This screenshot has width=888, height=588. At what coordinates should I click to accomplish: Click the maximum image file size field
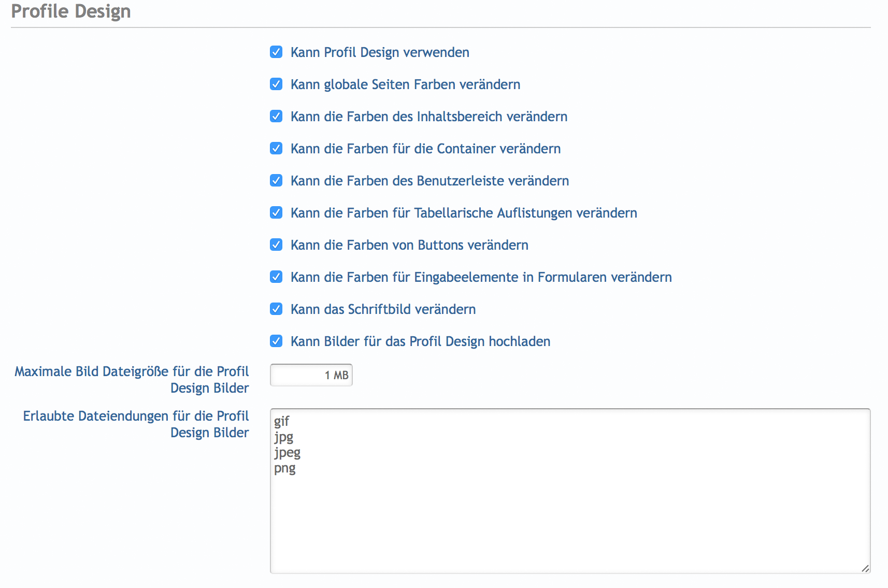(x=311, y=375)
